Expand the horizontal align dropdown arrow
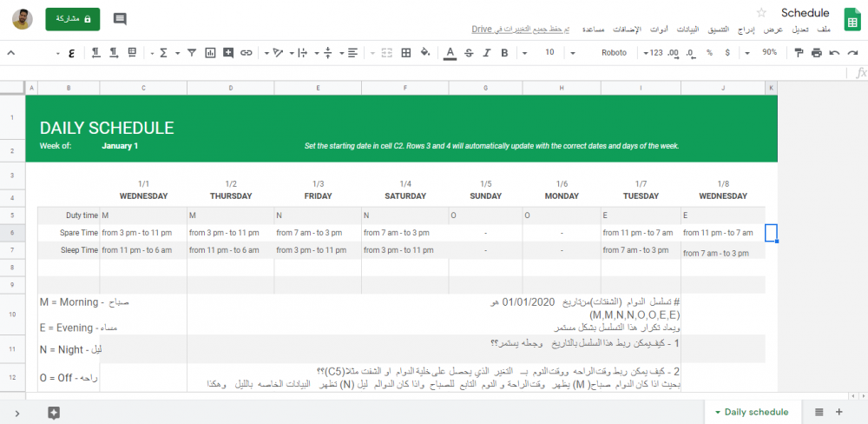The height and width of the screenshot is (424, 868). (341, 53)
